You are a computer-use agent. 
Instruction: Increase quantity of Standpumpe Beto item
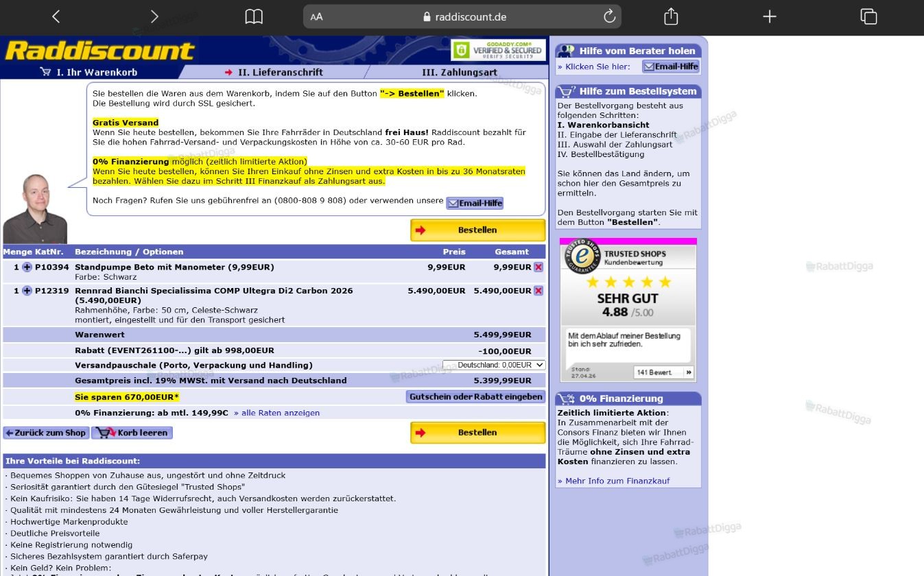(27, 267)
